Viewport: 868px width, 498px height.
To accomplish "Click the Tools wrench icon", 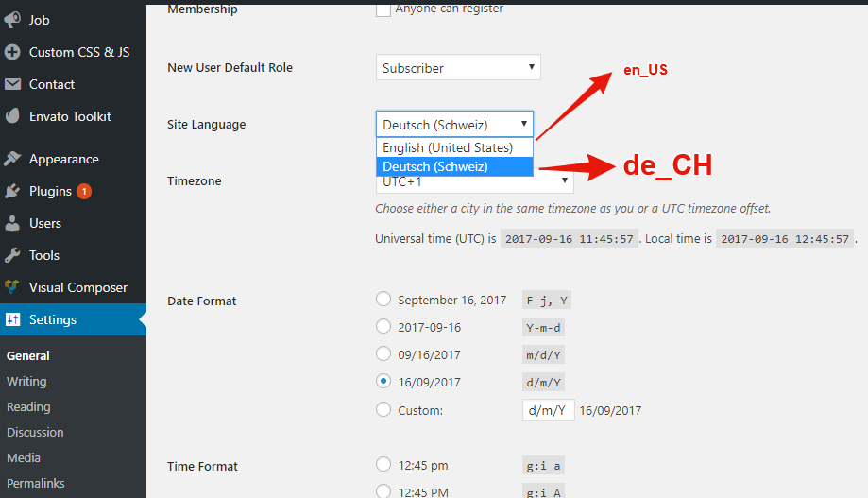I will (12, 255).
